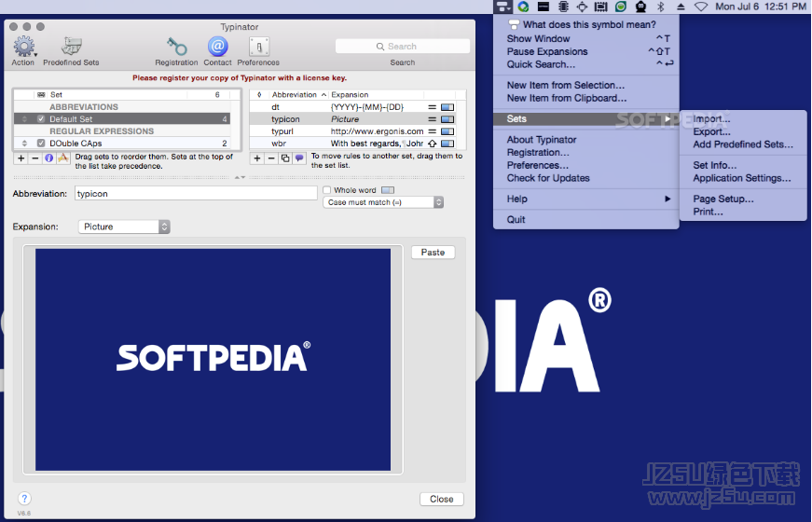812x522 pixels.
Task: Choose Quick Search… menu item
Action: (586, 64)
